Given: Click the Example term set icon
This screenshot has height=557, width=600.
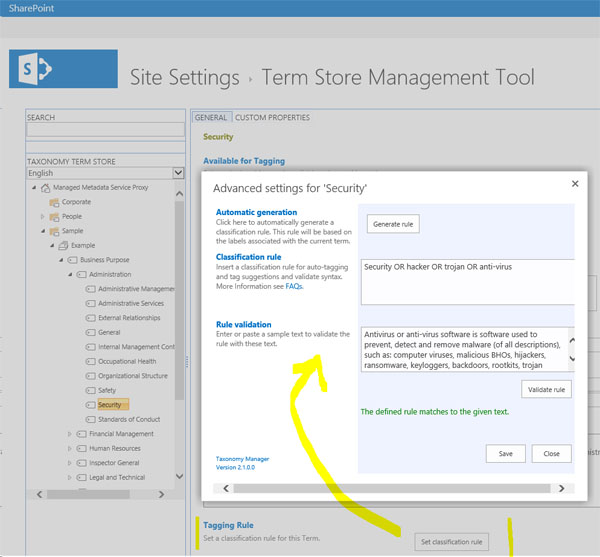Looking at the screenshot, I should (x=63, y=246).
